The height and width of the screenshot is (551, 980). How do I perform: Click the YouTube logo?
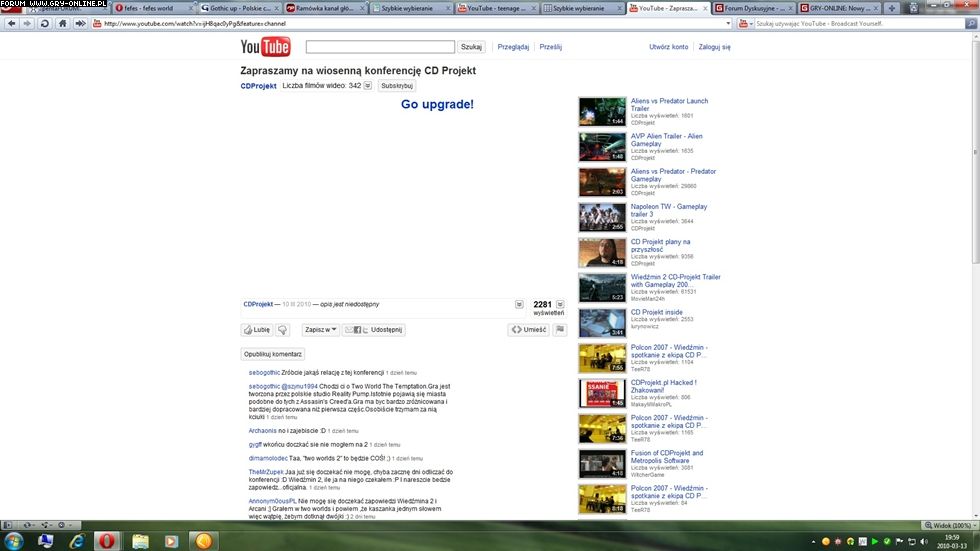tap(266, 47)
